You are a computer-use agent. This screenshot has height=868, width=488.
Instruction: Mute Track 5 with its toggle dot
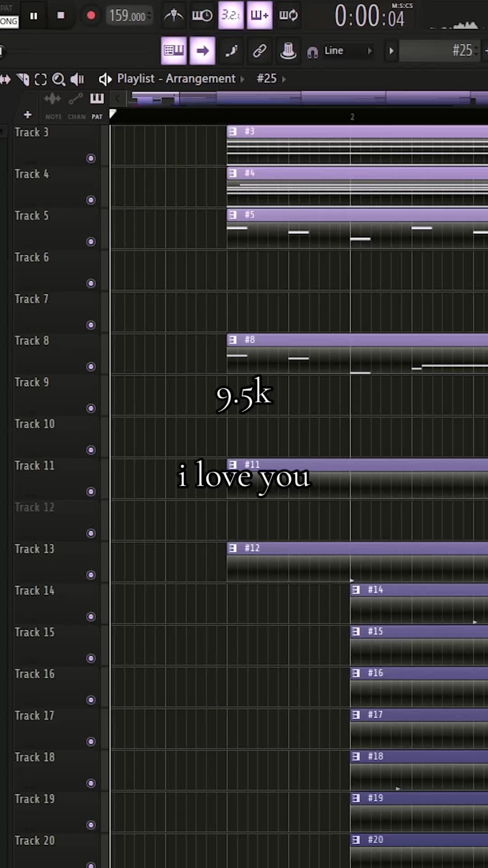coord(91,242)
